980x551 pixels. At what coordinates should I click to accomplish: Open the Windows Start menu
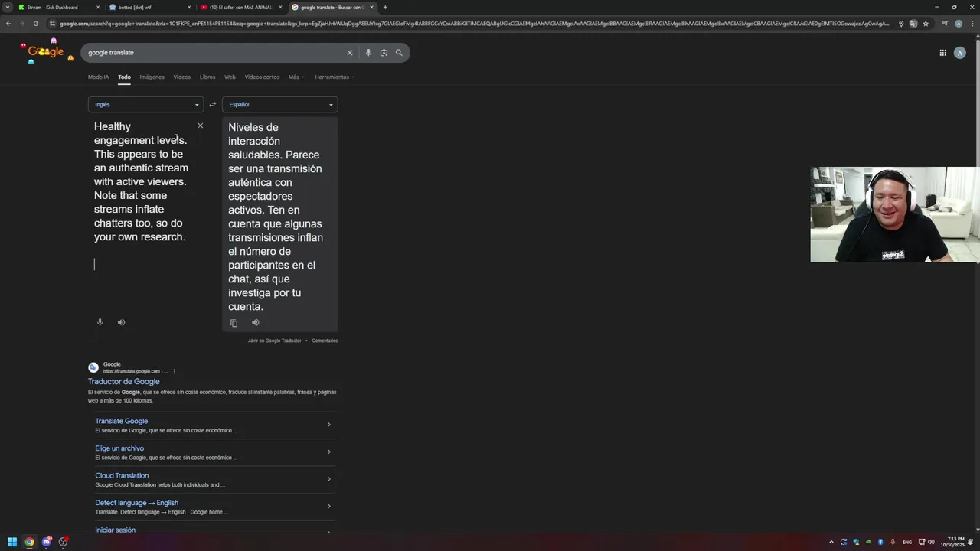(x=12, y=542)
